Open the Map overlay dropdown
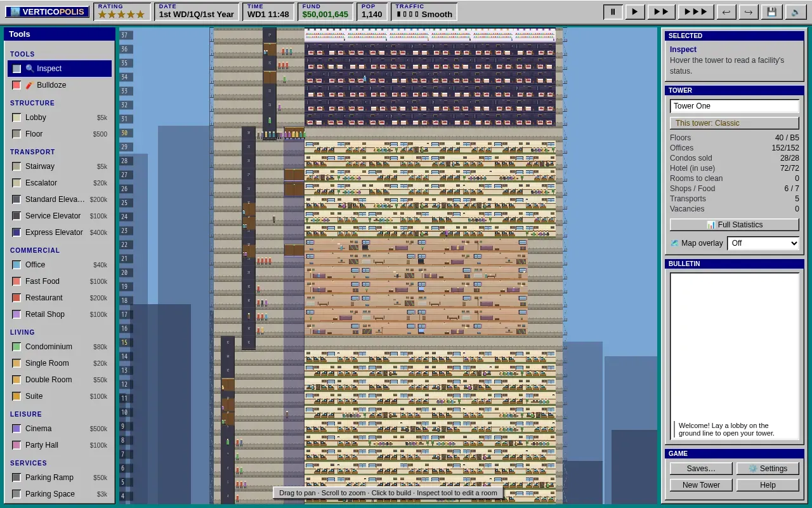The image size is (812, 508). (x=763, y=243)
